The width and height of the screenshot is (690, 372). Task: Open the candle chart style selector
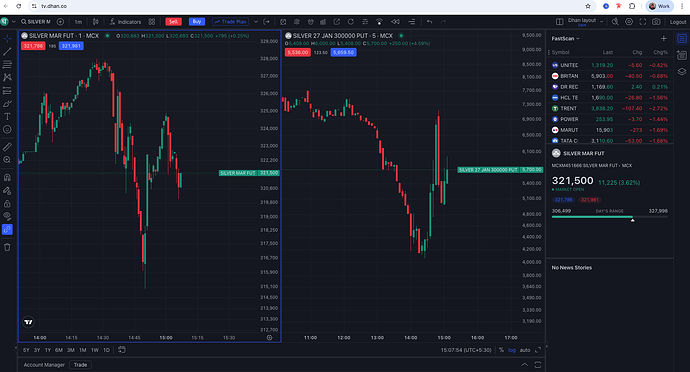pos(95,22)
